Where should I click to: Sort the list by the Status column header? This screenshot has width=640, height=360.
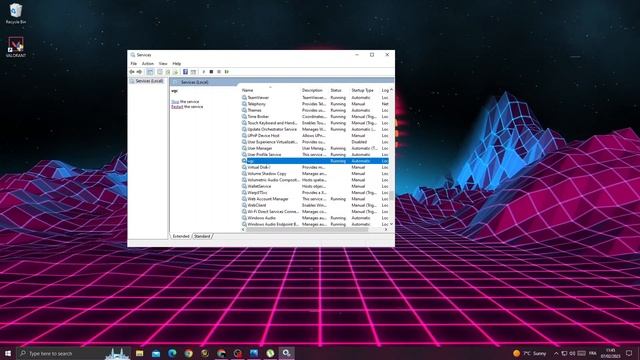click(336, 90)
